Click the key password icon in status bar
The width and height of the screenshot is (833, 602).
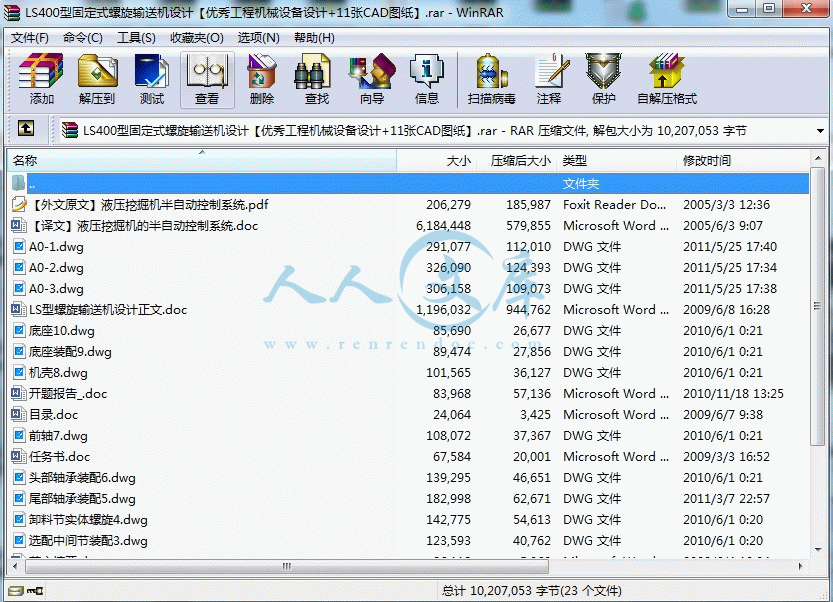[35, 590]
